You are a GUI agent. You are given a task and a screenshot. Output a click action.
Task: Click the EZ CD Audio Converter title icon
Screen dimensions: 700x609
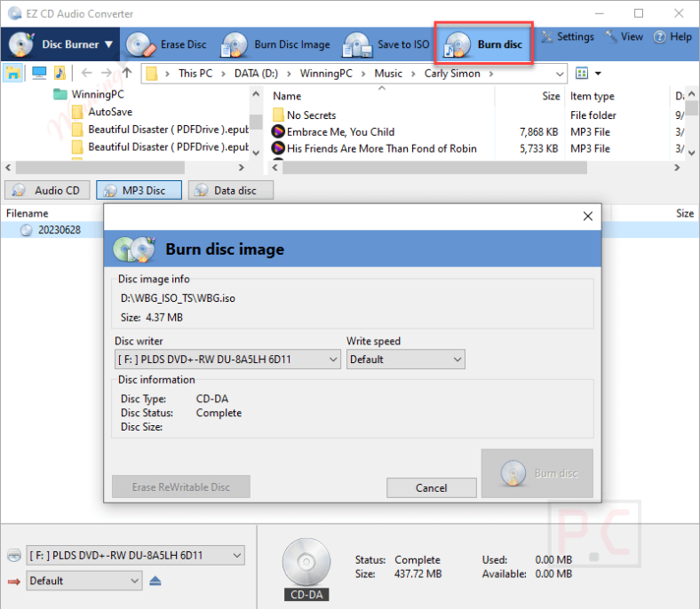tap(15, 13)
